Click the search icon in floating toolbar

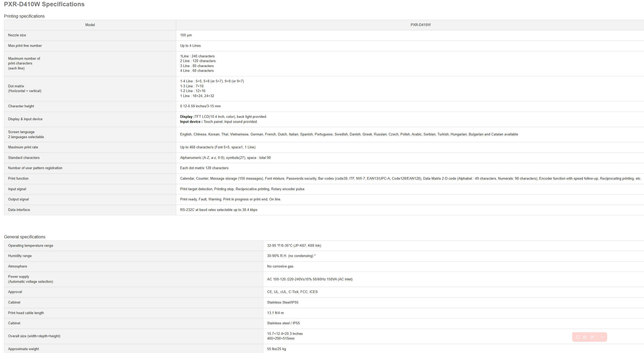pos(578,337)
